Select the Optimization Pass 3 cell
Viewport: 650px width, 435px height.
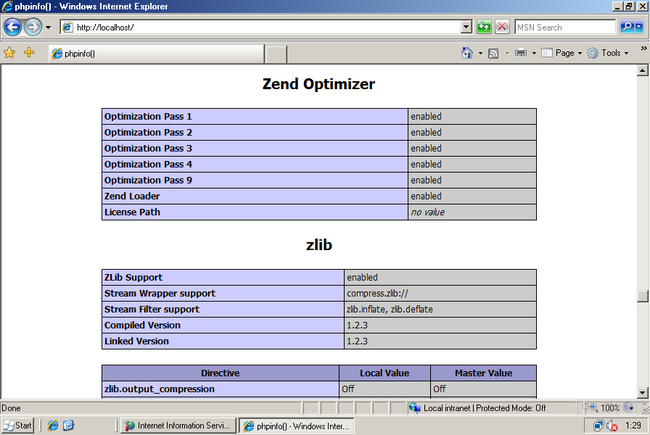[255, 148]
